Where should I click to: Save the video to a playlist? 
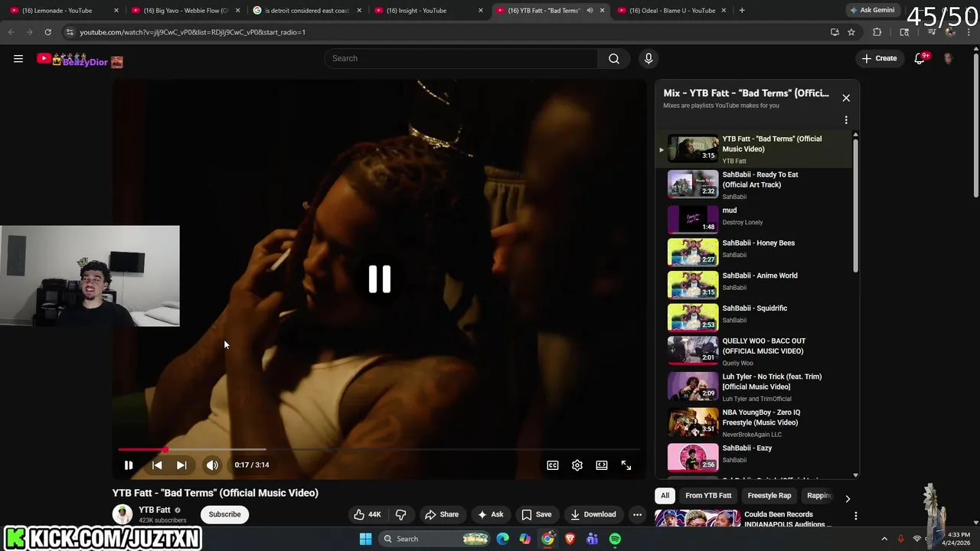coord(537,514)
